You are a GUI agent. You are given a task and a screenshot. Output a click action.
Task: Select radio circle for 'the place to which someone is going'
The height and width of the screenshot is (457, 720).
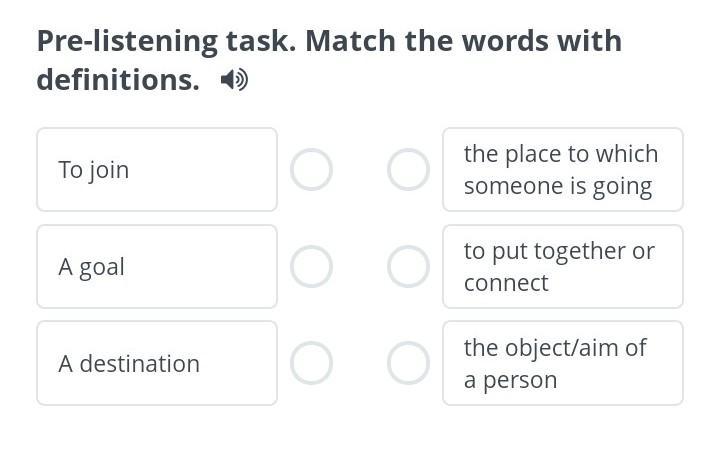point(408,170)
